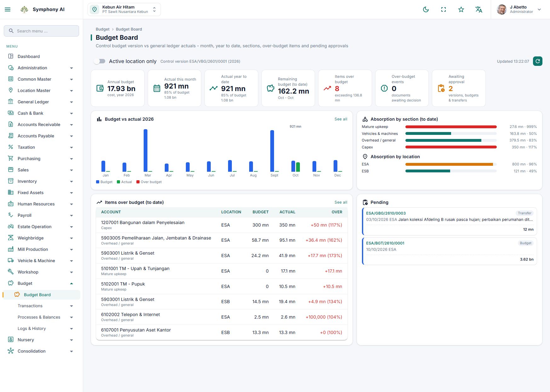
Task: Expand Logs & History submenu arrow
Action: click(72, 329)
